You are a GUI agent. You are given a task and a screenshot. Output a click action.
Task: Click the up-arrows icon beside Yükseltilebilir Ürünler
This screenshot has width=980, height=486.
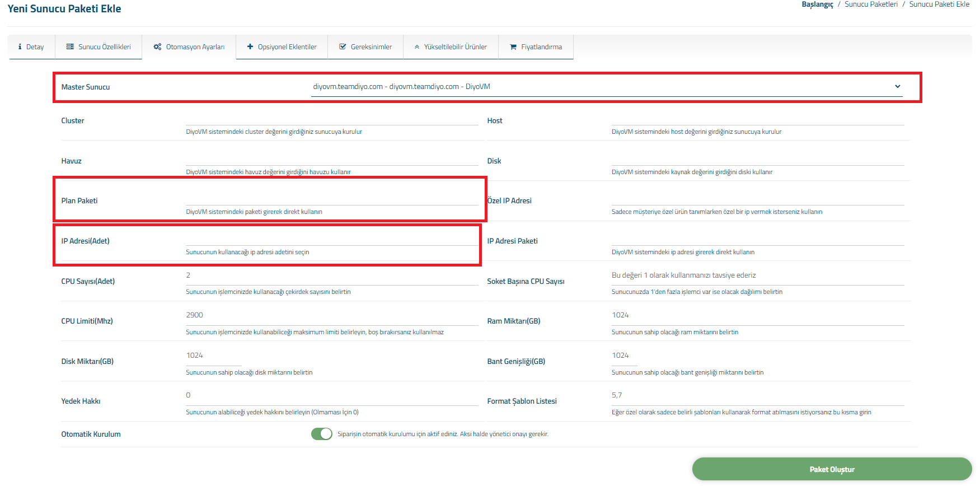click(x=417, y=47)
